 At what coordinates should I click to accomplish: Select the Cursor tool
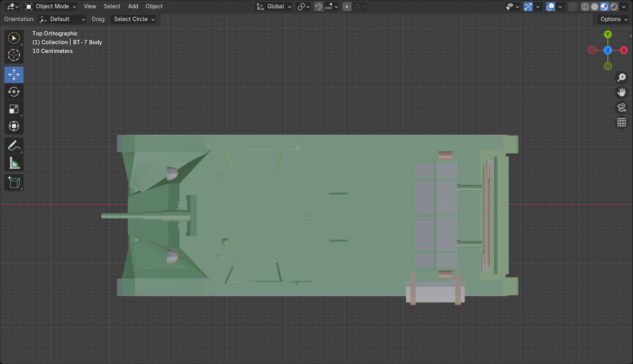coord(14,55)
